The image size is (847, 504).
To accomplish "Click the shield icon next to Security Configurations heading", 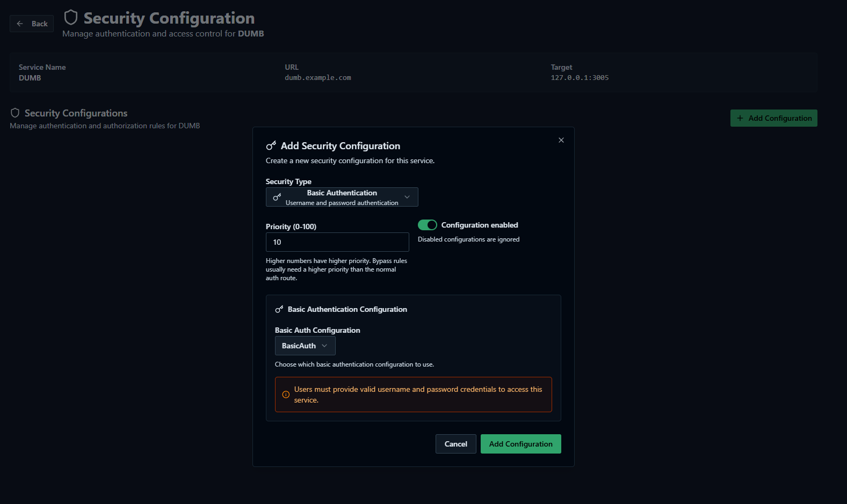I will pyautogui.click(x=15, y=113).
